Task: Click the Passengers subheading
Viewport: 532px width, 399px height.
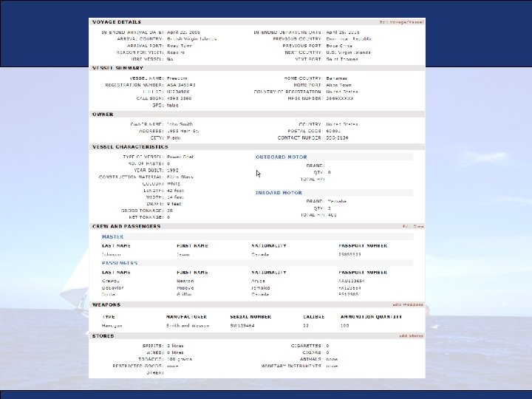Action: tap(120, 263)
